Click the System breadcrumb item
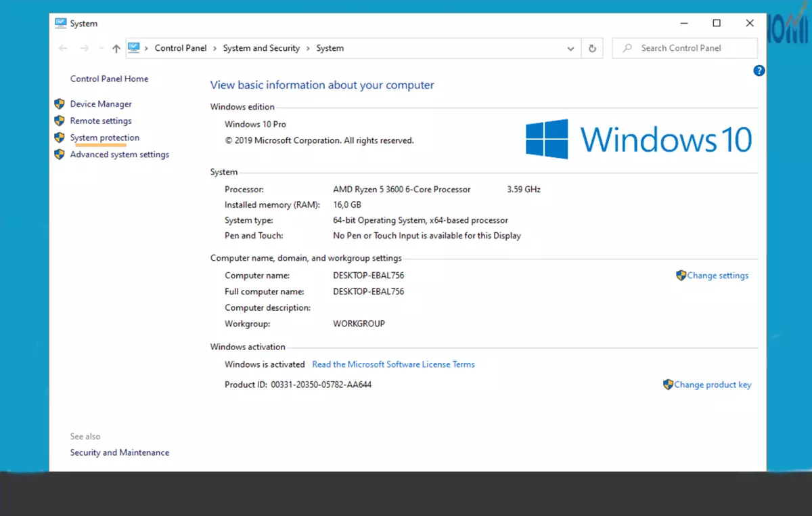Image resolution: width=812 pixels, height=516 pixels. pos(330,48)
